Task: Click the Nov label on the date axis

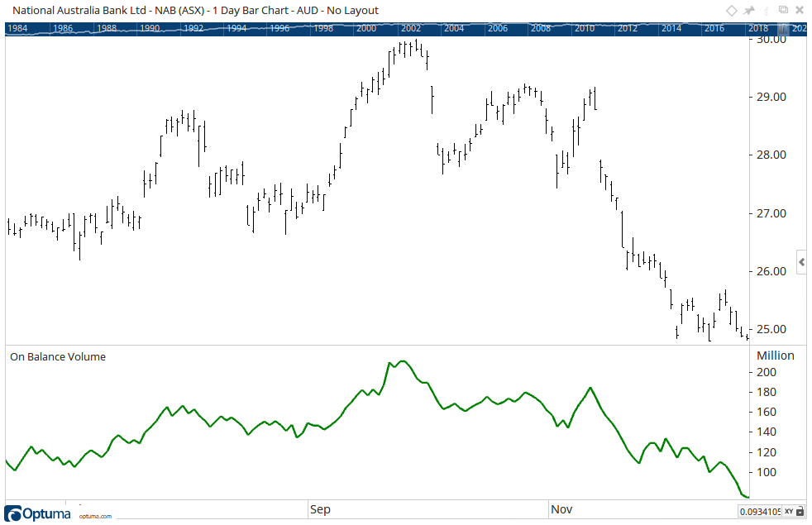Action: coord(561,509)
